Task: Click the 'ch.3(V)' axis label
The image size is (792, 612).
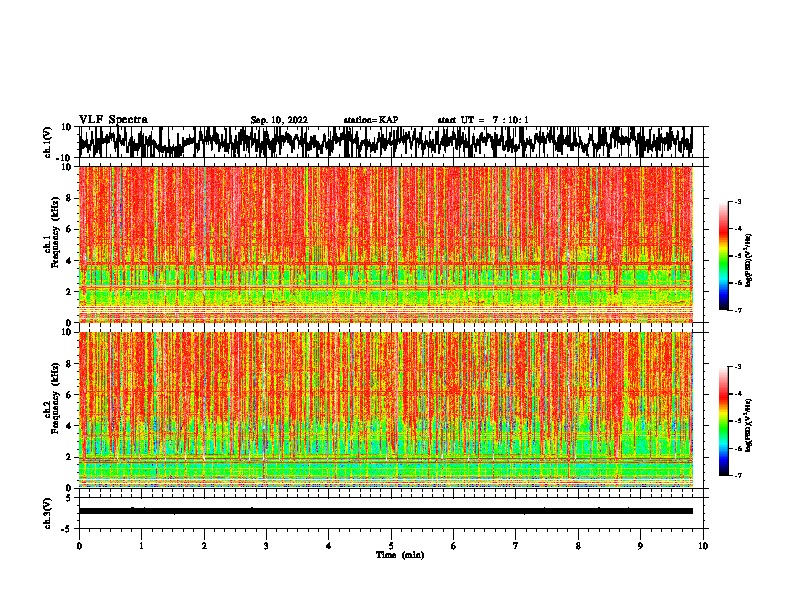Action: [x=47, y=513]
